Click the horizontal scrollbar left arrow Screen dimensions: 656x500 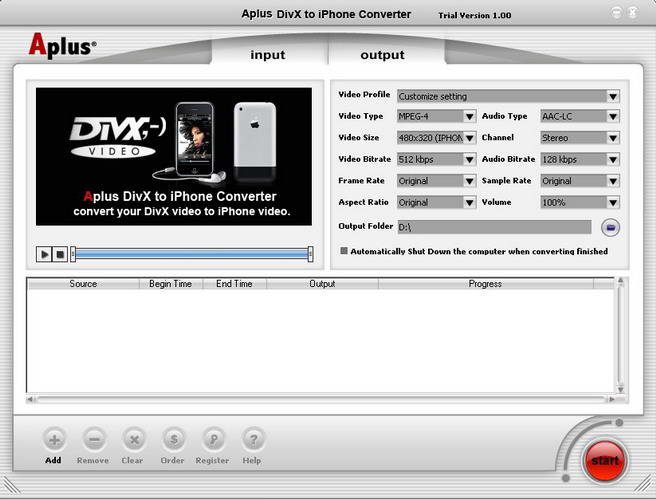pyautogui.click(x=30, y=400)
